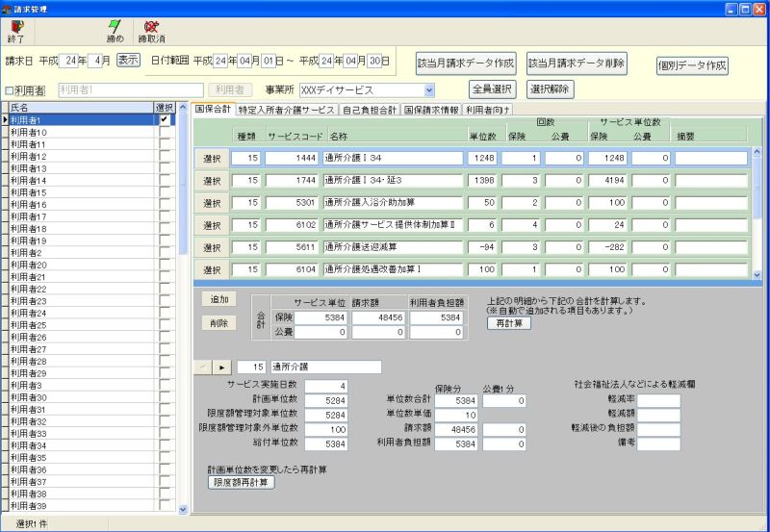Select 利用者39 in the user list
Screen dimensions: 770x532
tap(82, 506)
